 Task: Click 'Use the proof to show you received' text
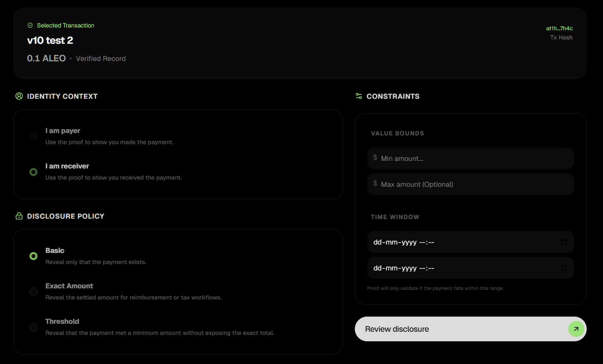pyautogui.click(x=114, y=178)
